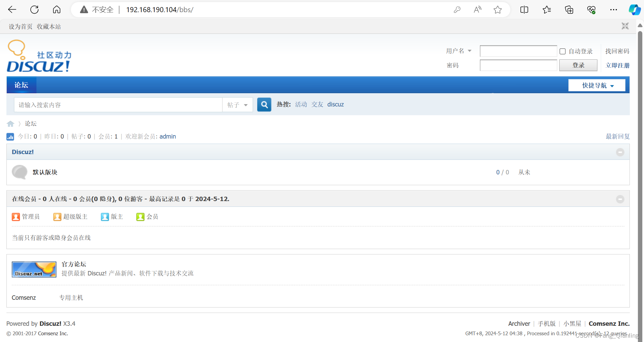This screenshot has height=342, width=644.
Task: Open the favorites list icon
Action: click(547, 10)
